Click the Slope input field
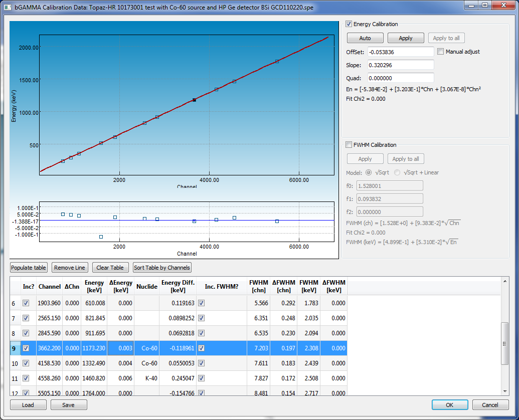Image resolution: width=519 pixels, height=420 pixels. (401, 65)
